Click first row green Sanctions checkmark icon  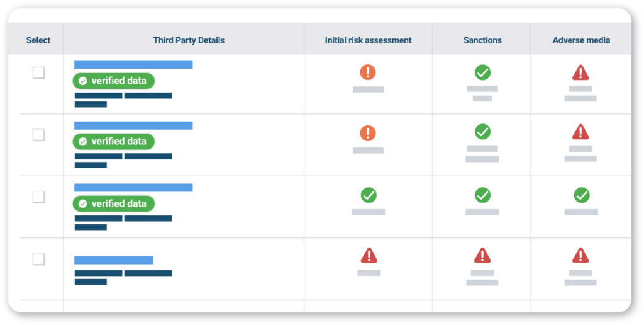pos(482,72)
